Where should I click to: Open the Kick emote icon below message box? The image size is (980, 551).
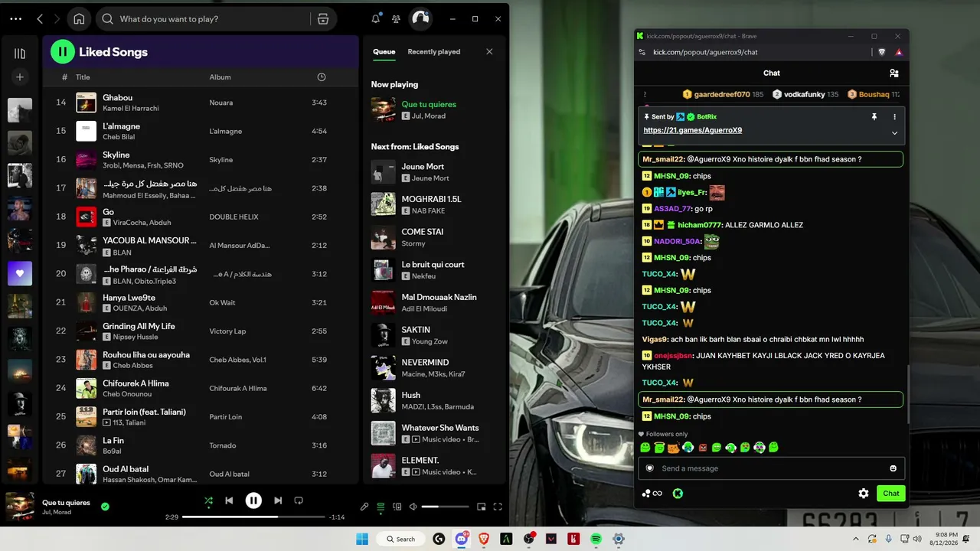(x=678, y=494)
